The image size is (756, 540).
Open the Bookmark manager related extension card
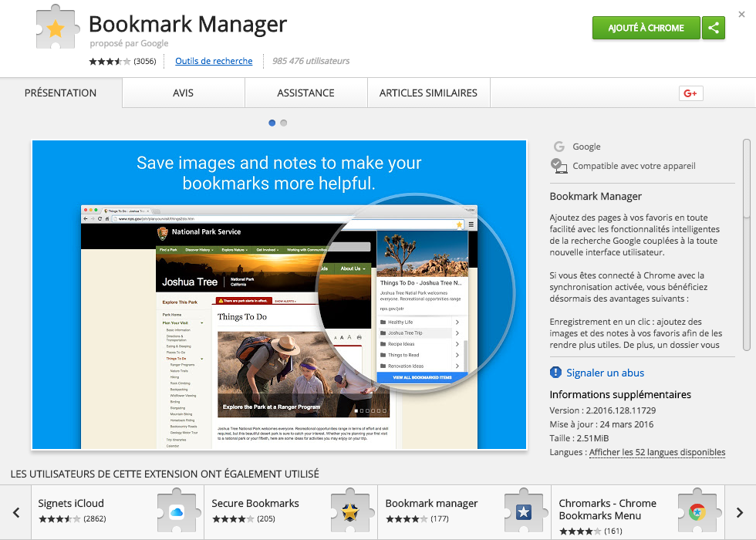point(464,512)
